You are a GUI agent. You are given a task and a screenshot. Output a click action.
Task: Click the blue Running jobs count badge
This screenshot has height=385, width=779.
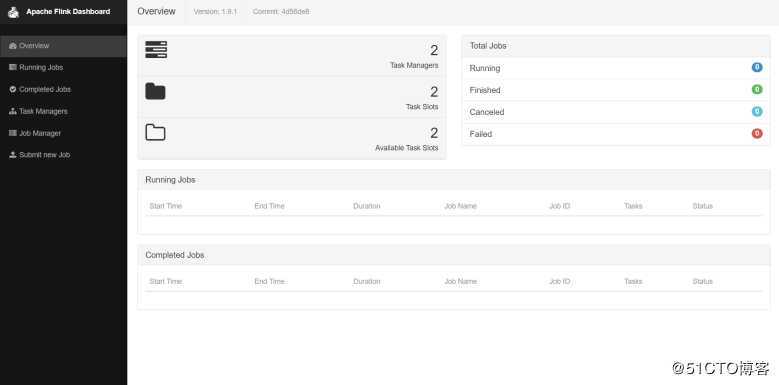coord(757,68)
